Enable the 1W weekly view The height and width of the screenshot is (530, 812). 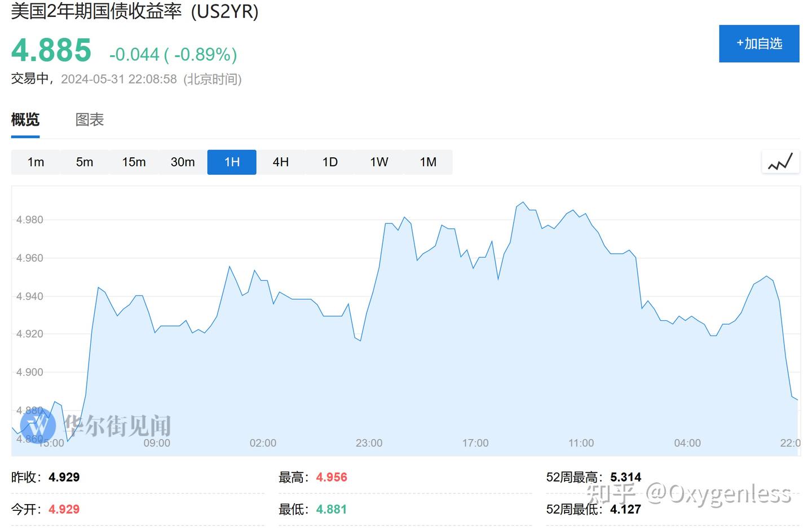[x=379, y=162]
